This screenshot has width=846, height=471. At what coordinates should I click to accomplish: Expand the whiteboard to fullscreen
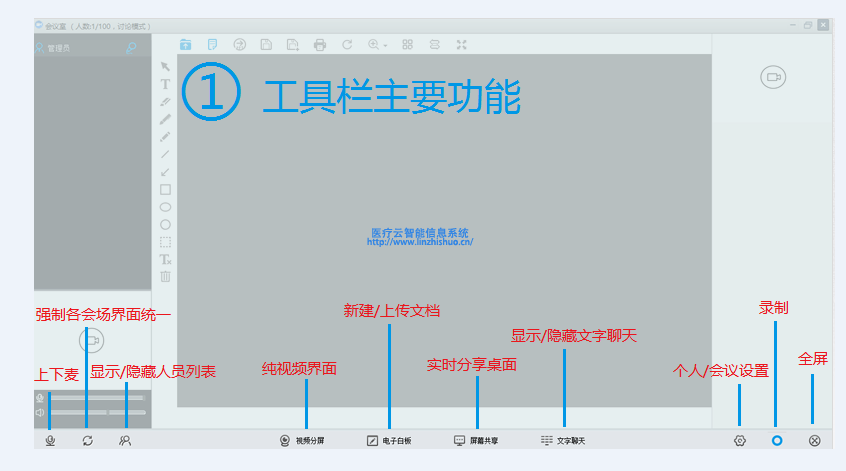tap(461, 45)
